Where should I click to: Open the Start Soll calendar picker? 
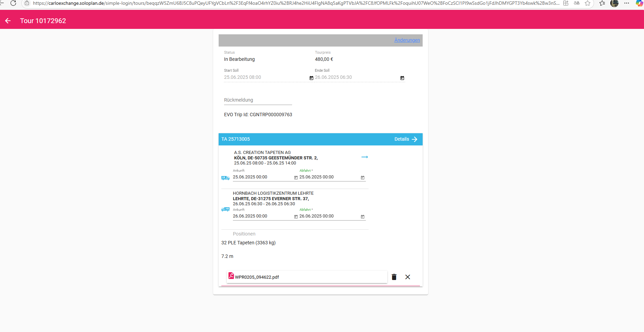(x=311, y=78)
